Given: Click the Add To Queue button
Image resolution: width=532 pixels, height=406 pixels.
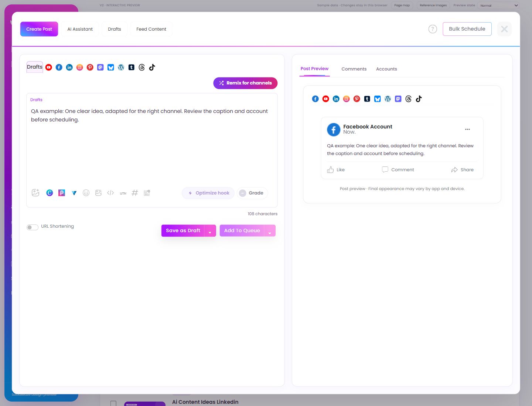Looking at the screenshot, I should 242,231.
